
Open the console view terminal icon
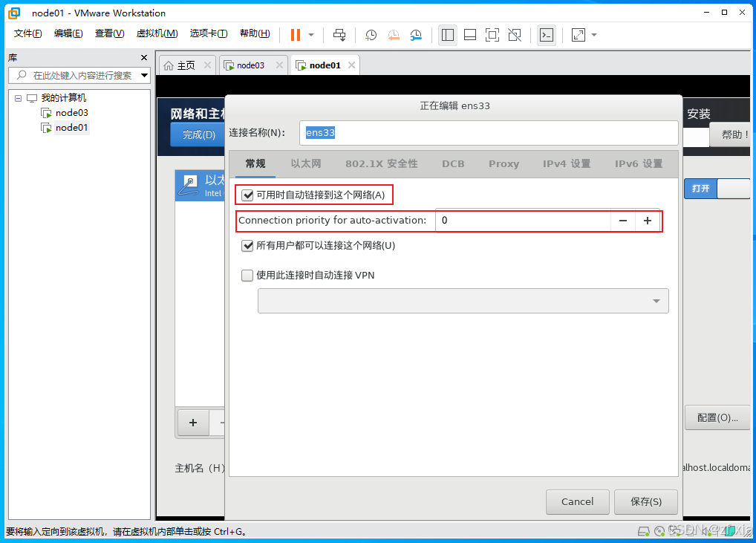tap(547, 35)
